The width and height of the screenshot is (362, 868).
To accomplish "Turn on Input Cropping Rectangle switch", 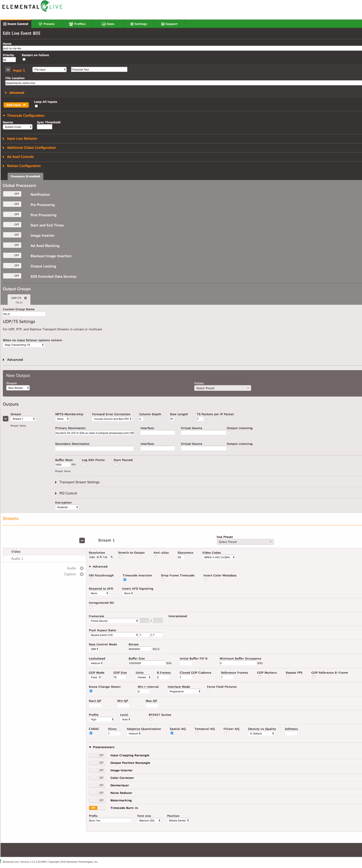I will pyautogui.click(x=97, y=755).
